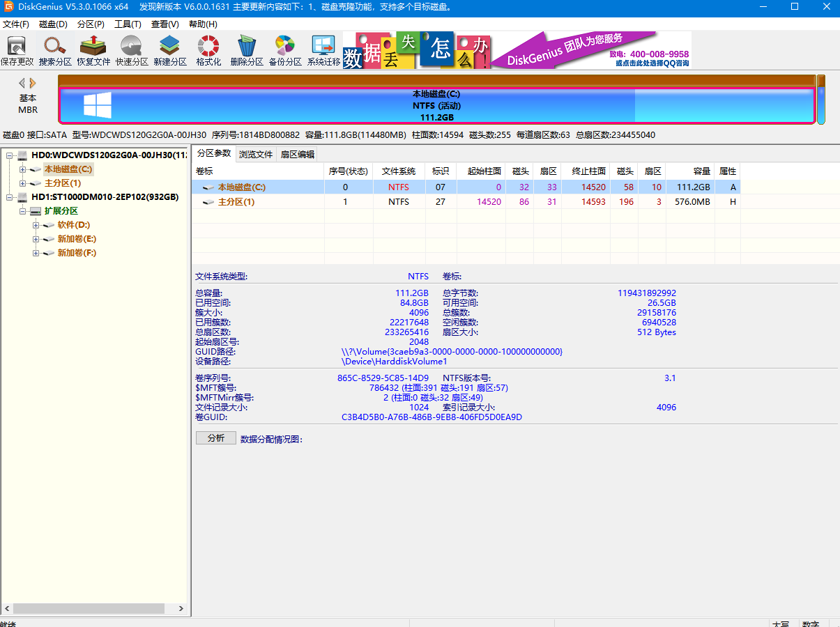The width and height of the screenshot is (840, 627).
Task: Open the 工具(T) menu
Action: point(128,24)
